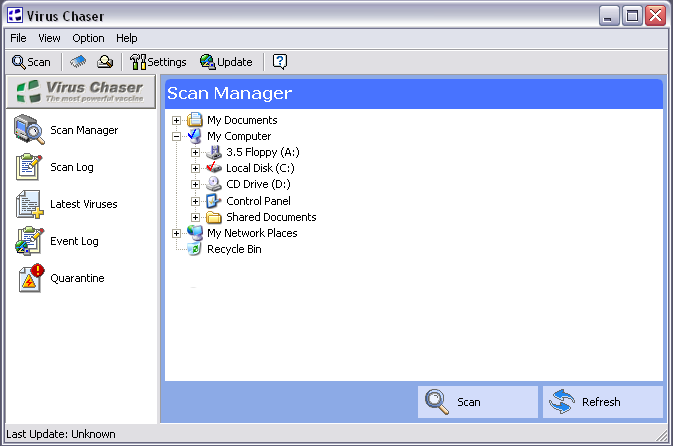
Task: Click the large Scan button at bottom
Action: 478,402
